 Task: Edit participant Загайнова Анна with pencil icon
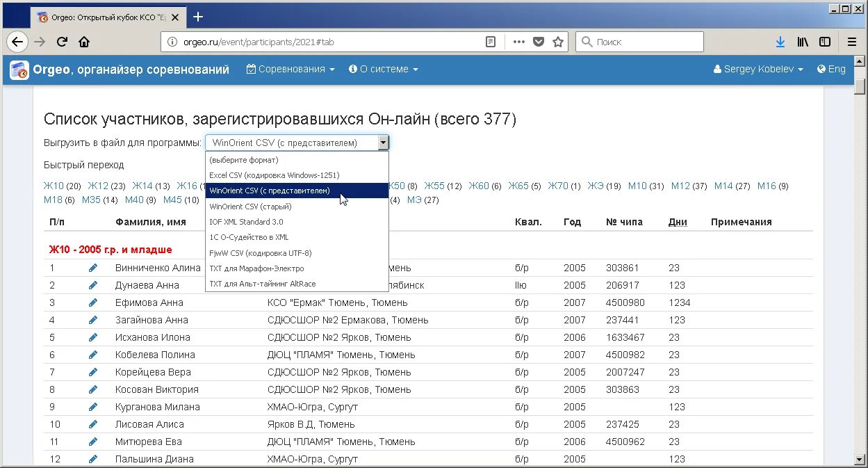point(93,320)
